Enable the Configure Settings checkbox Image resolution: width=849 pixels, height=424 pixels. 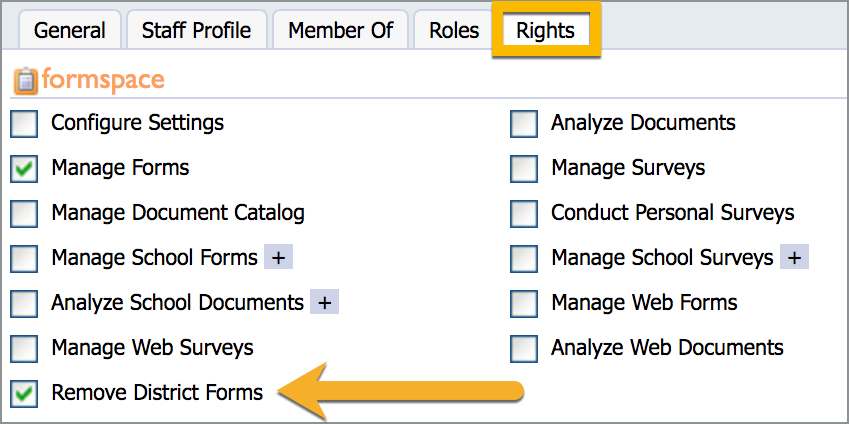tap(24, 124)
